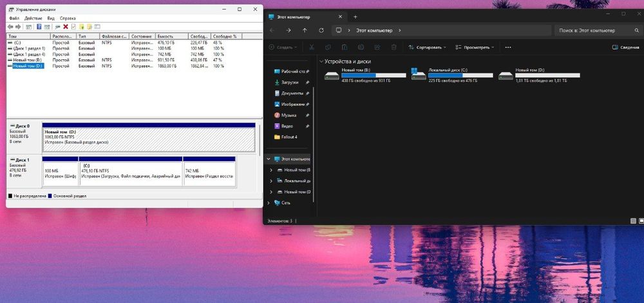644x303 pixels.
Task: Open the Создать dropdown in Explorer
Action: [x=283, y=47]
